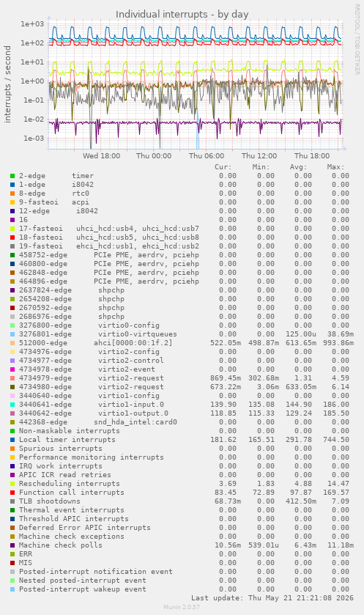The width and height of the screenshot is (364, 615).
Task: Click the 1e+03 y-axis label
Action: tap(33, 24)
